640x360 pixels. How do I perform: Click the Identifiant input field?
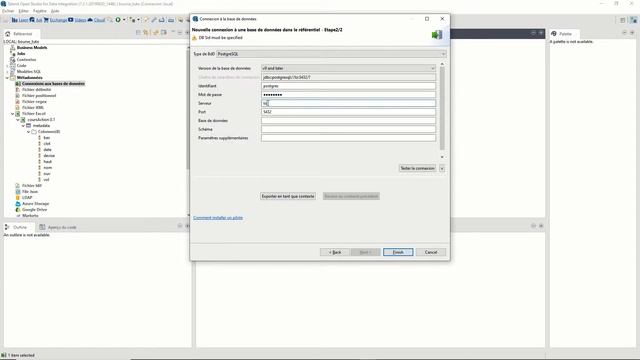[x=348, y=86]
